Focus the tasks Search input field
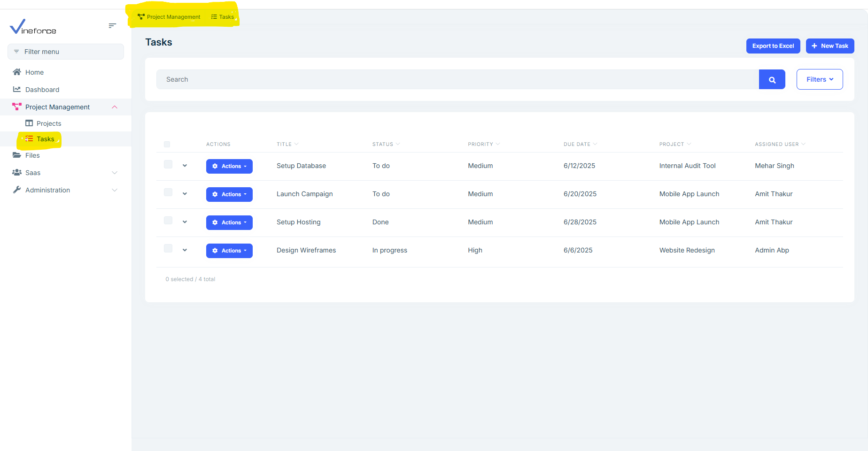This screenshot has height=451, width=868. pos(457,79)
